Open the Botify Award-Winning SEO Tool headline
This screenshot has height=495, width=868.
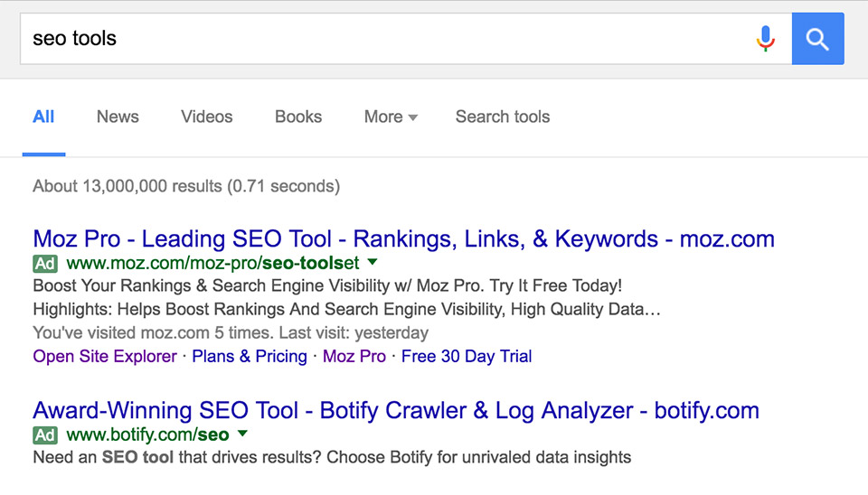(x=396, y=410)
